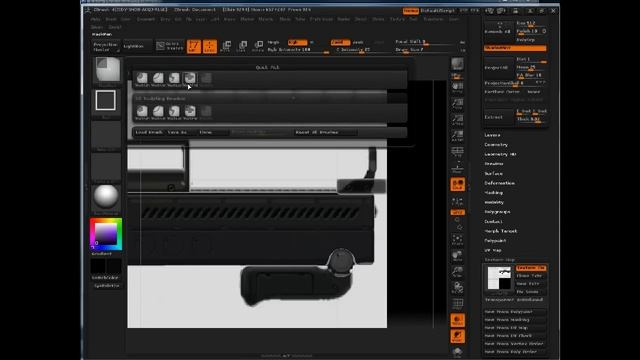The height and width of the screenshot is (360, 640).
Task: Expand the Geometry subpalette
Action: coord(496,145)
